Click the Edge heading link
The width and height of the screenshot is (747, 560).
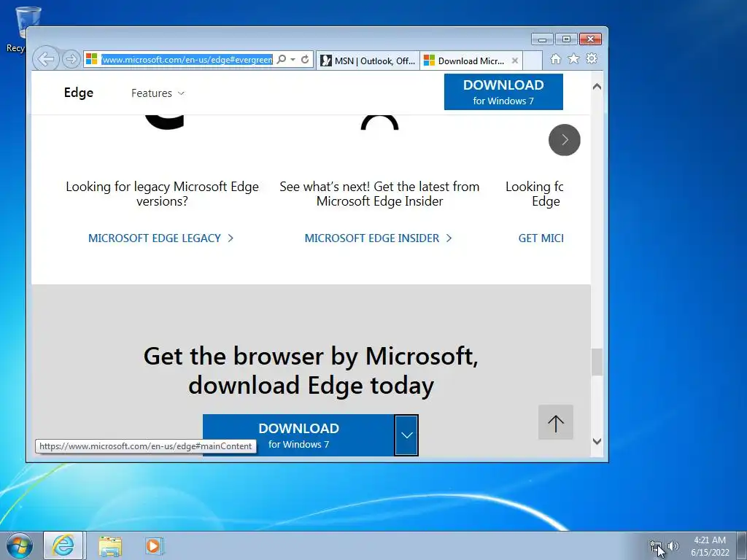click(79, 93)
